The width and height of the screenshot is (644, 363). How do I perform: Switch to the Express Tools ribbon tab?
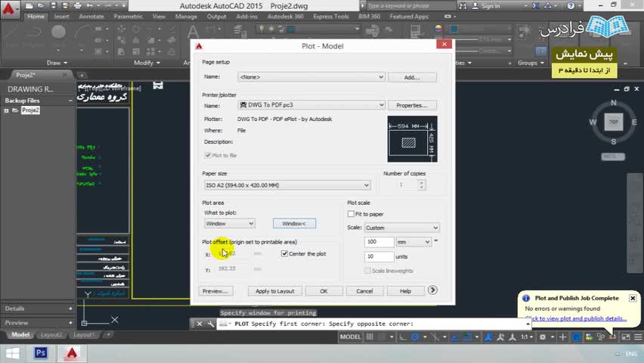(x=330, y=17)
